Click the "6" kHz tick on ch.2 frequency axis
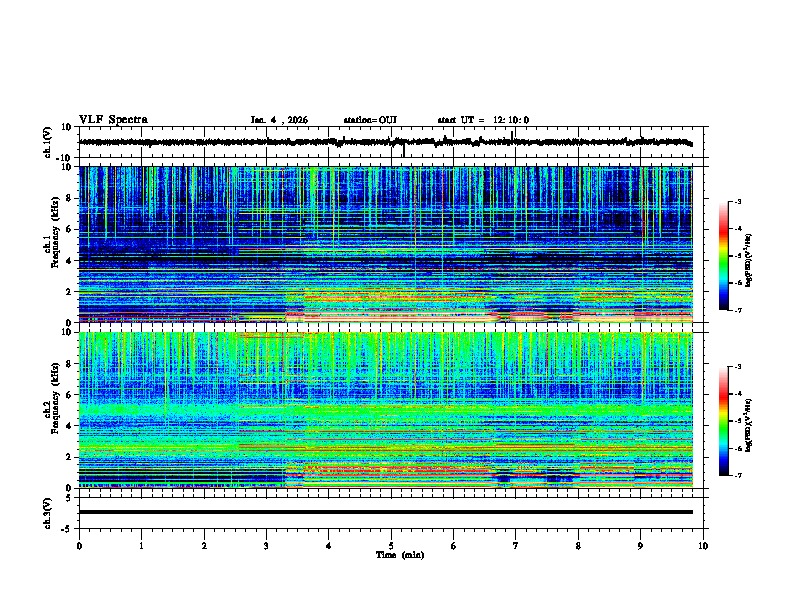 pyautogui.click(x=71, y=395)
